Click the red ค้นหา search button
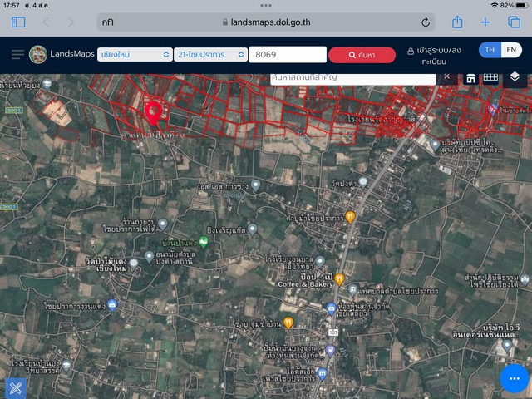The image size is (532, 399). pos(362,55)
